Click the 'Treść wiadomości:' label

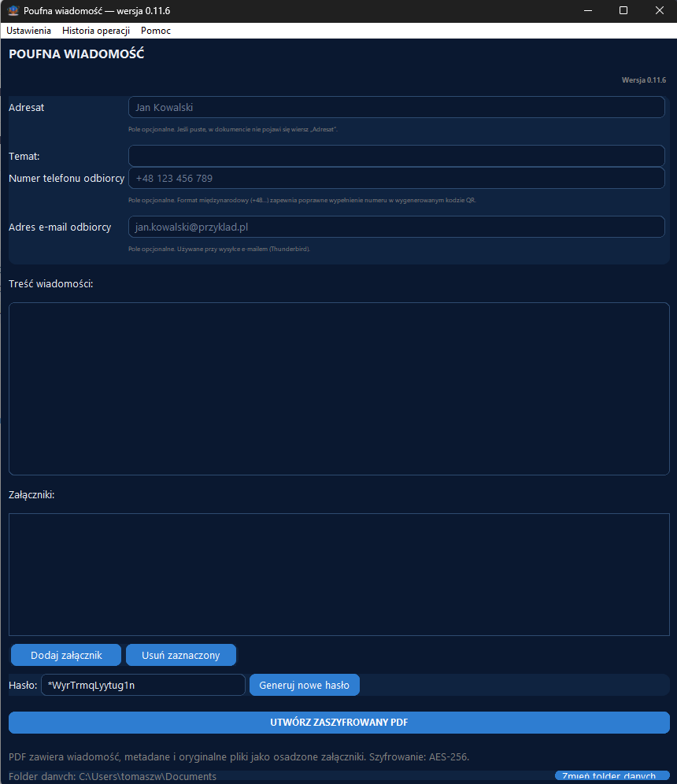51,284
